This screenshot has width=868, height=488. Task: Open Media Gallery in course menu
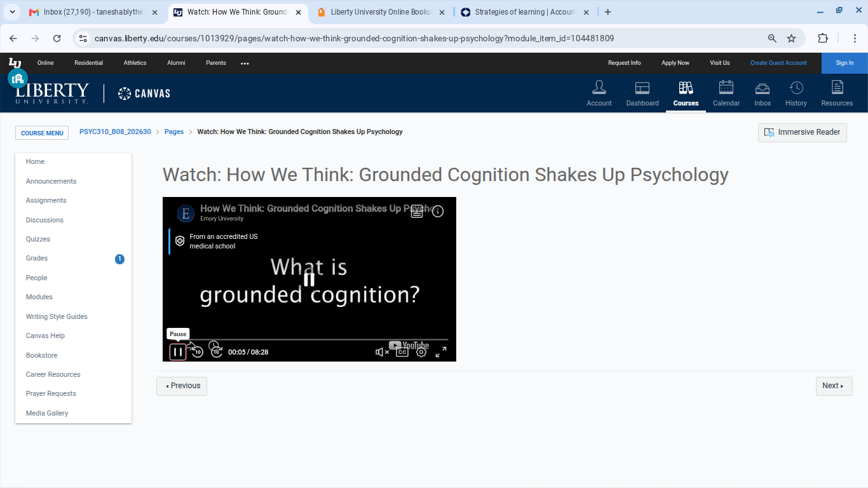(47, 413)
